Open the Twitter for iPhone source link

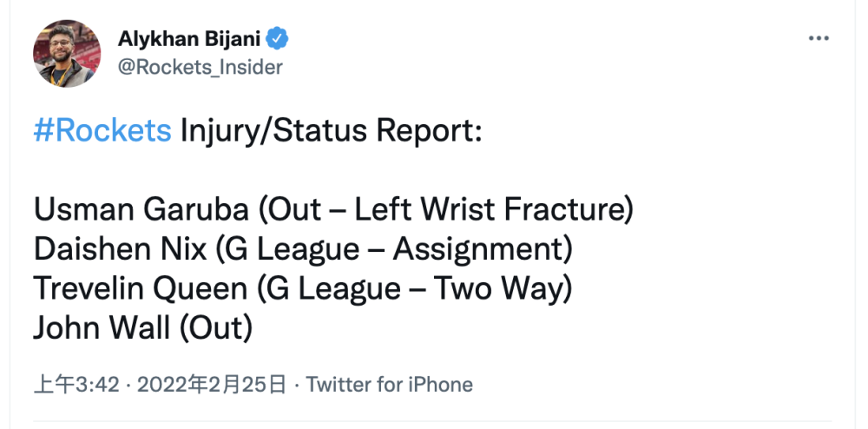tap(390, 384)
